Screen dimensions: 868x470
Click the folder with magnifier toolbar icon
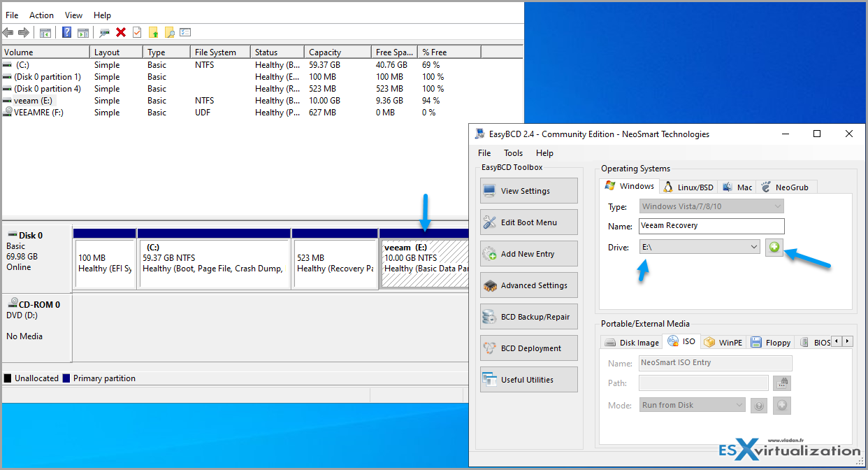(x=169, y=32)
